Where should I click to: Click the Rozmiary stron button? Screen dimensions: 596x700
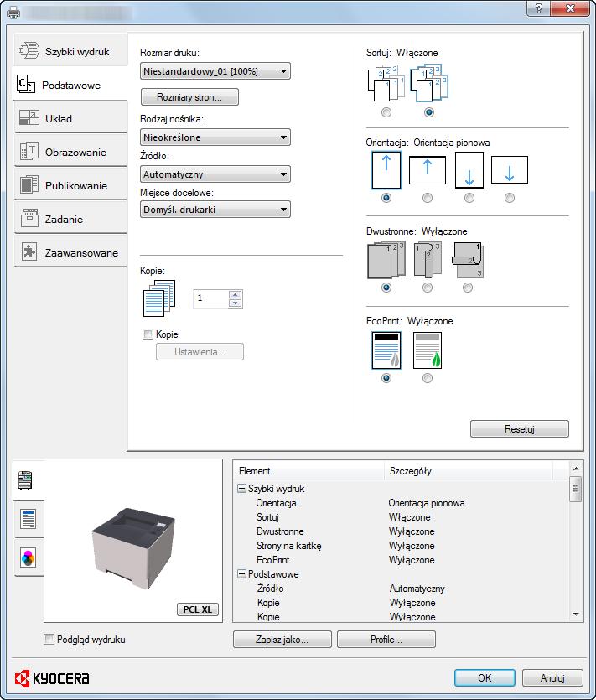tap(189, 97)
